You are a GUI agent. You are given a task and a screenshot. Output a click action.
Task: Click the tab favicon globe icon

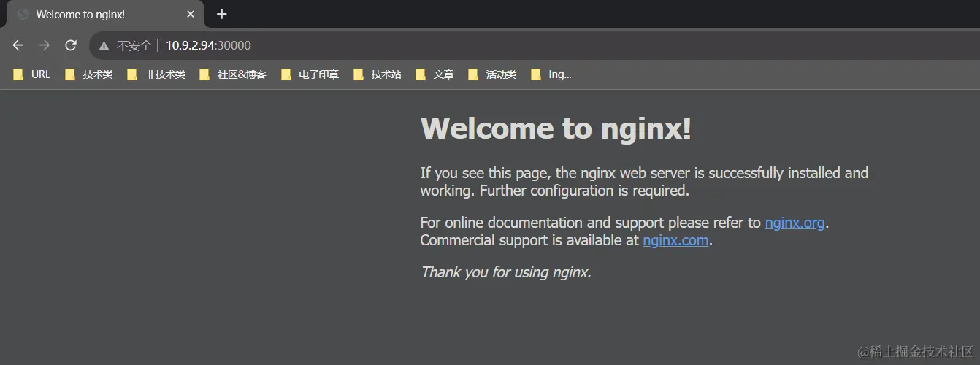23,14
